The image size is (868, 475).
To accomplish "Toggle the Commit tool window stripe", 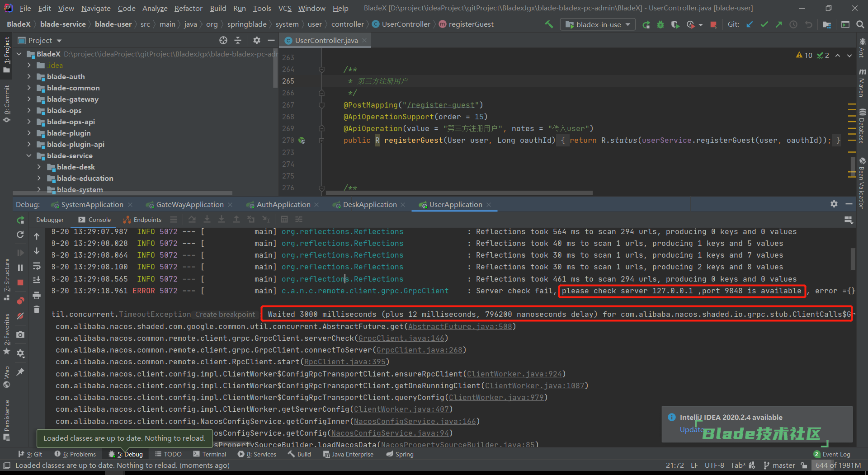I will point(6,104).
